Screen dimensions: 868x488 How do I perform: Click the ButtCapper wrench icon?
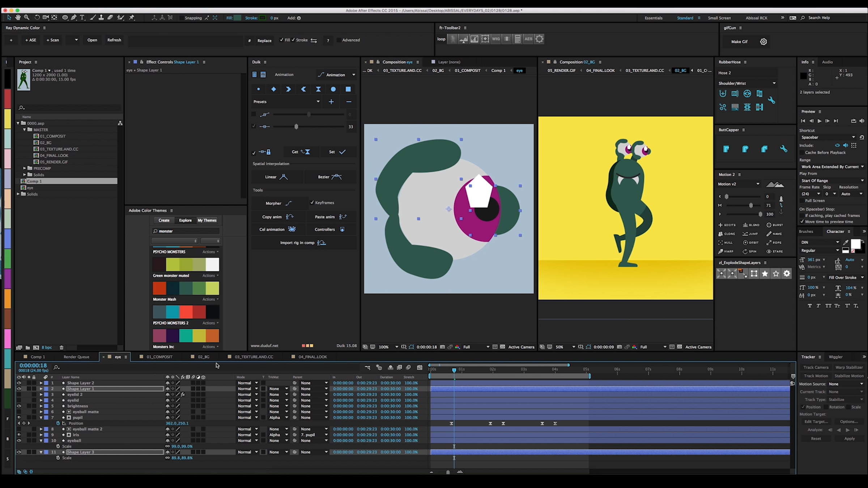[x=783, y=149]
